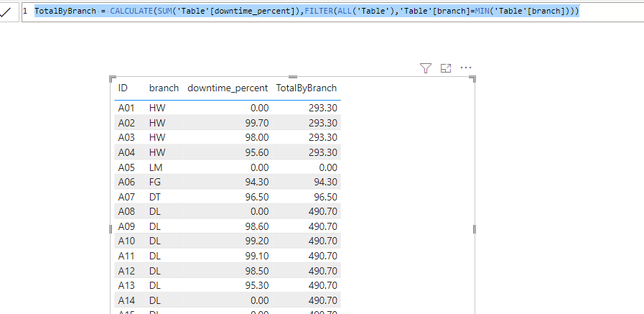Select the A01 row ID cell

coord(126,108)
